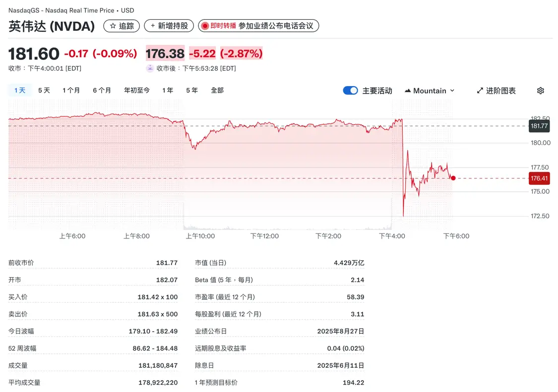Open the Mountain chart style dropdown

point(431,91)
